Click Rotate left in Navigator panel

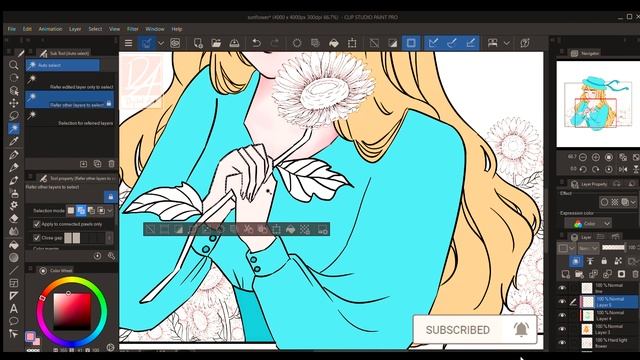583,169
